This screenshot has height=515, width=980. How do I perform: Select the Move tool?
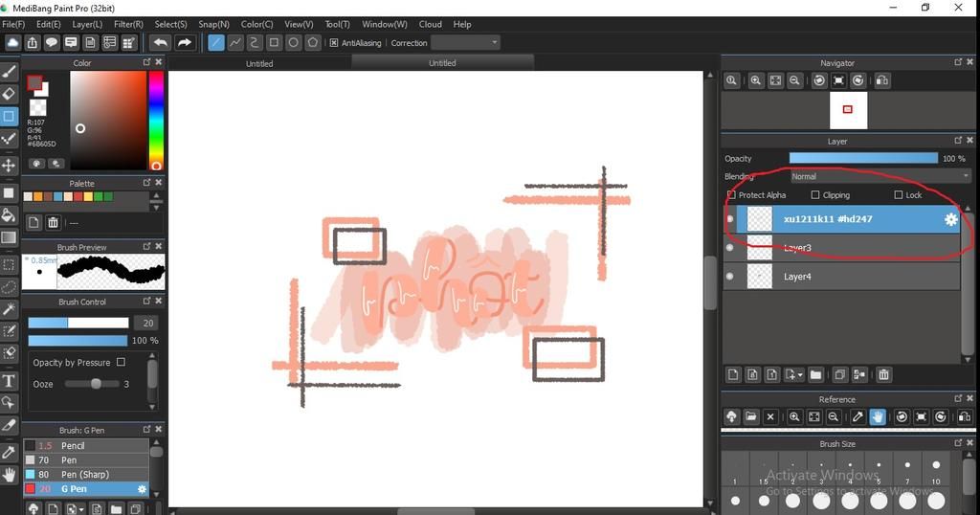pos(9,165)
